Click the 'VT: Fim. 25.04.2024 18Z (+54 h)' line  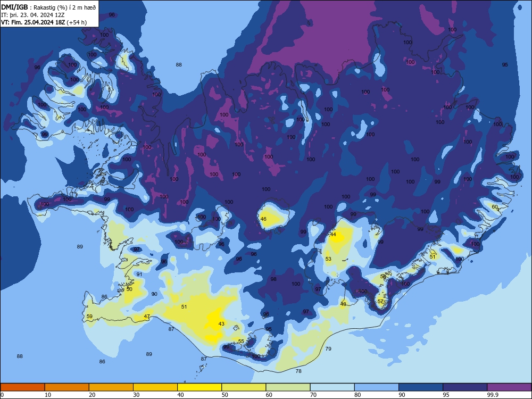44,22
